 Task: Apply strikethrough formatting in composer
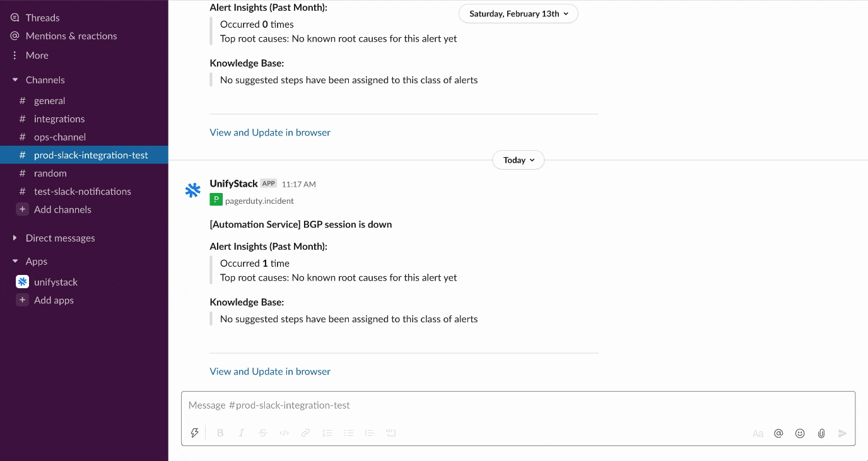point(263,433)
